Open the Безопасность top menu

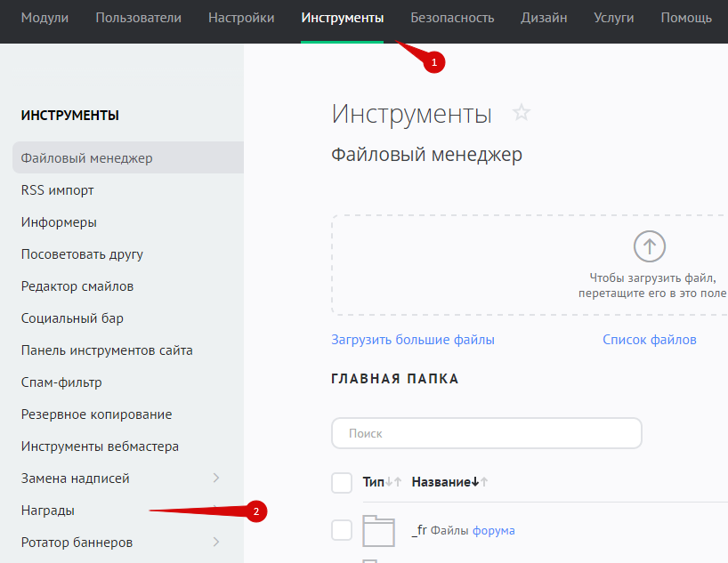pyautogui.click(x=452, y=18)
